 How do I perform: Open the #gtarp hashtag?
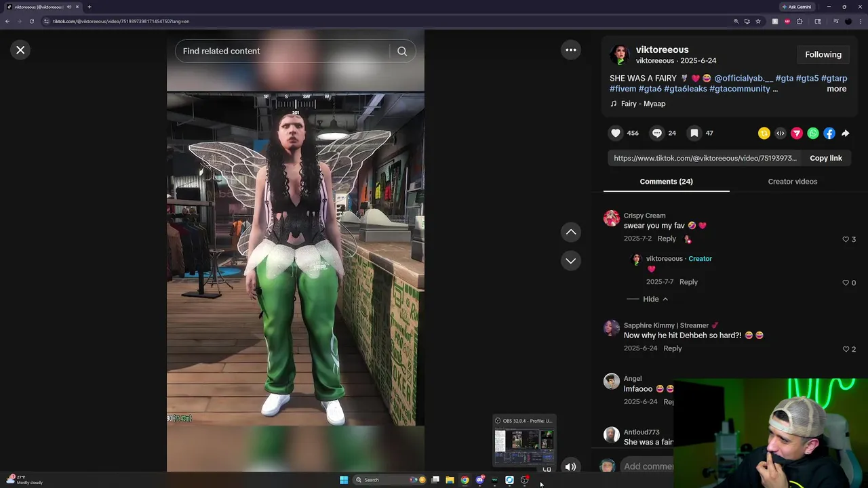pyautogui.click(x=834, y=78)
